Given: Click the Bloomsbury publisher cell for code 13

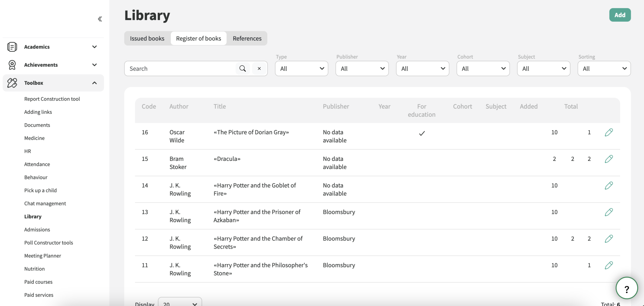Looking at the screenshot, I should click(x=339, y=212).
